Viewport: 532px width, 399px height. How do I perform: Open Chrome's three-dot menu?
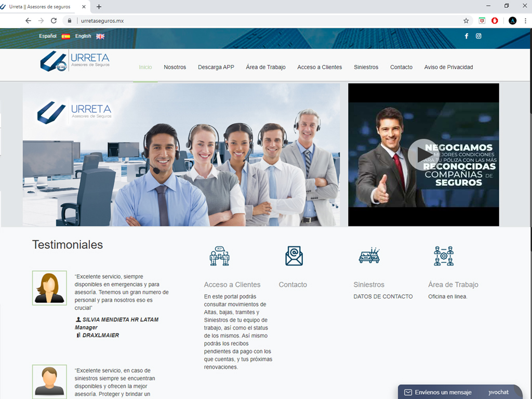(525, 21)
